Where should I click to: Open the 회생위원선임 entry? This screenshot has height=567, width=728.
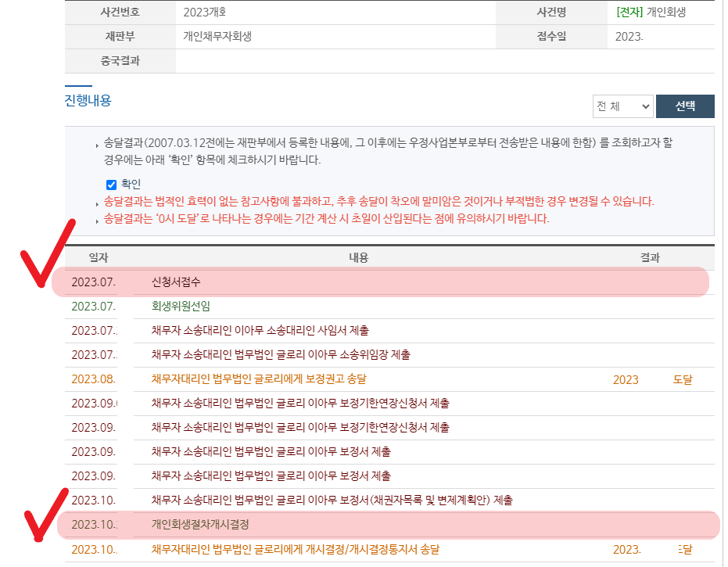pyautogui.click(x=181, y=306)
